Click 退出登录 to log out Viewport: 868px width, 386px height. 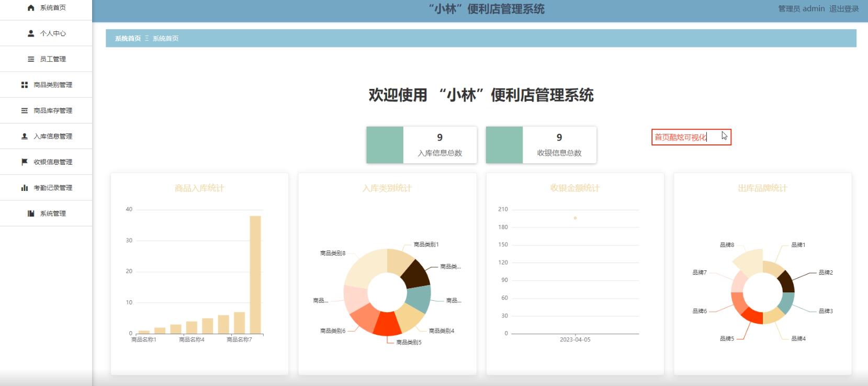844,9
